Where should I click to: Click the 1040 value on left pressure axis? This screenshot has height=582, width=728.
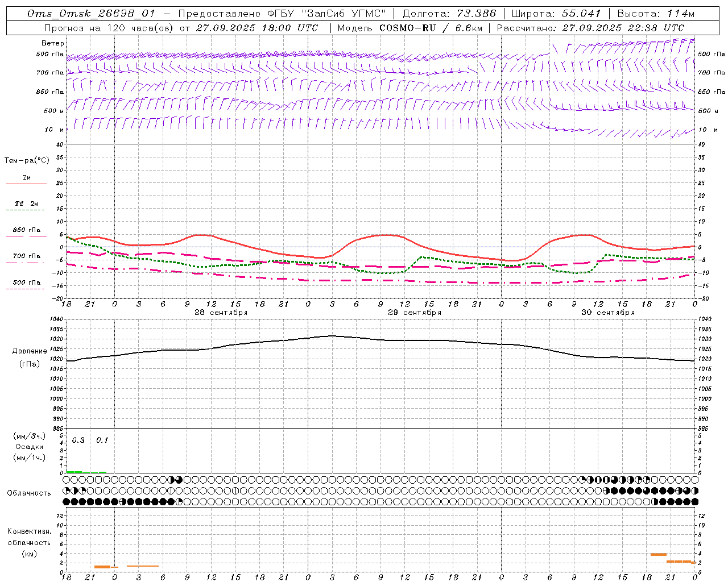click(57, 319)
